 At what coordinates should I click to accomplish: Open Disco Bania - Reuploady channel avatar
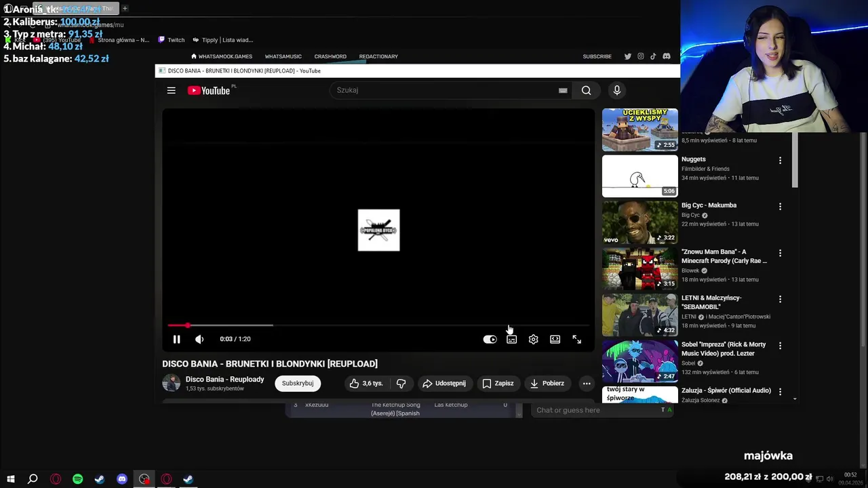[x=171, y=383]
